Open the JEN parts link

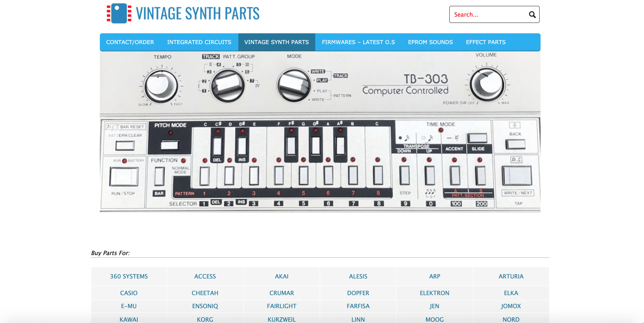tap(434, 306)
